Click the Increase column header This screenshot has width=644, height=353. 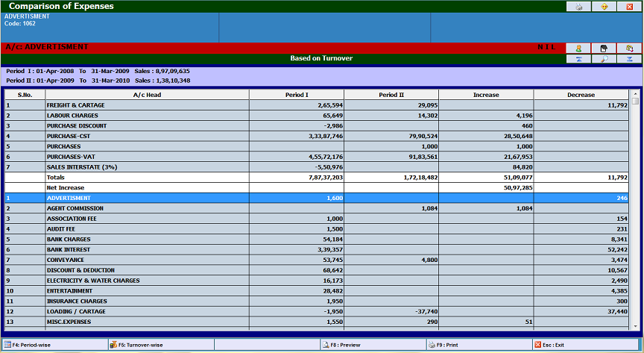coord(486,95)
